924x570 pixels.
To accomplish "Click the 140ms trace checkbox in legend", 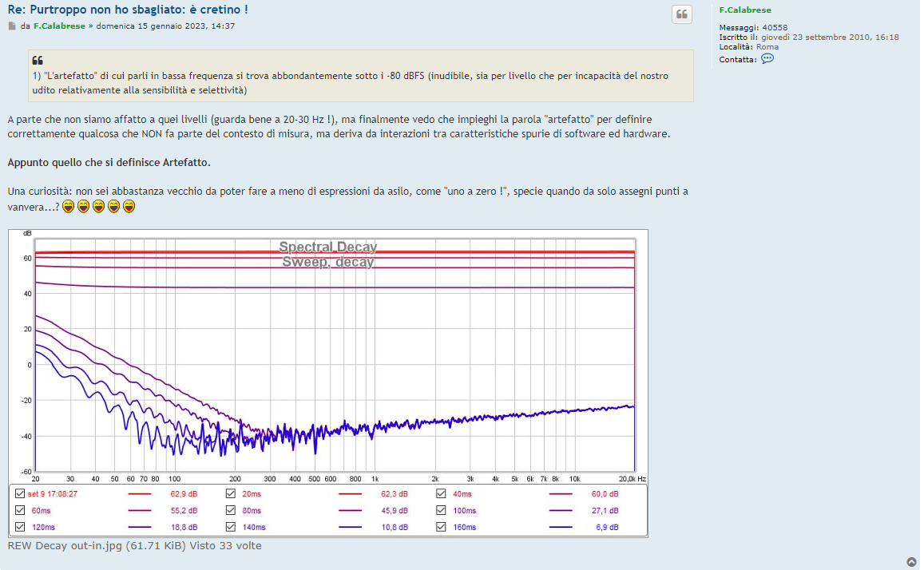I will coord(231,526).
